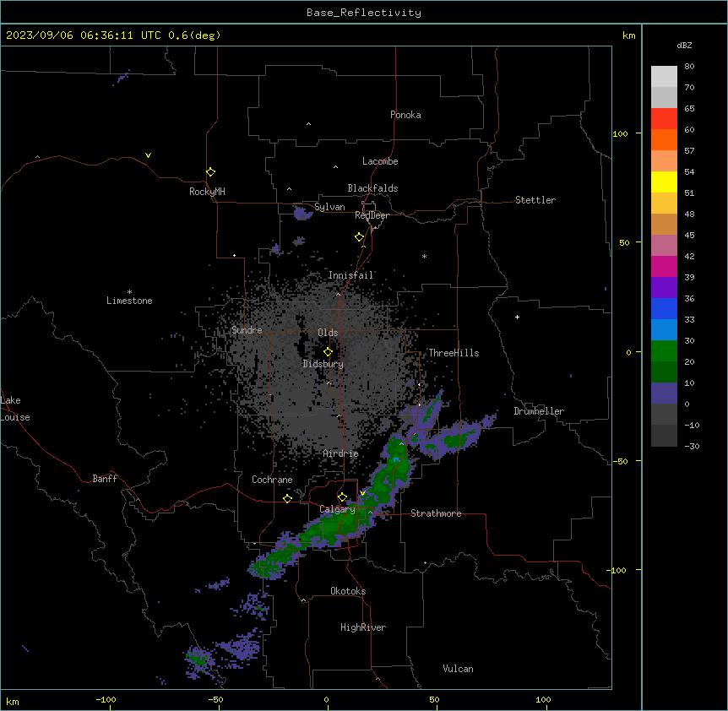Select the purple 36-39 dBZ legend swatch
Screen dimensions: 728x711
pyautogui.click(x=664, y=288)
